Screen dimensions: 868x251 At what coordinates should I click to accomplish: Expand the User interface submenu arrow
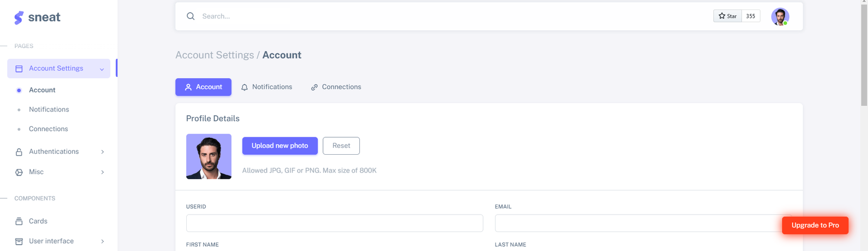click(103, 242)
